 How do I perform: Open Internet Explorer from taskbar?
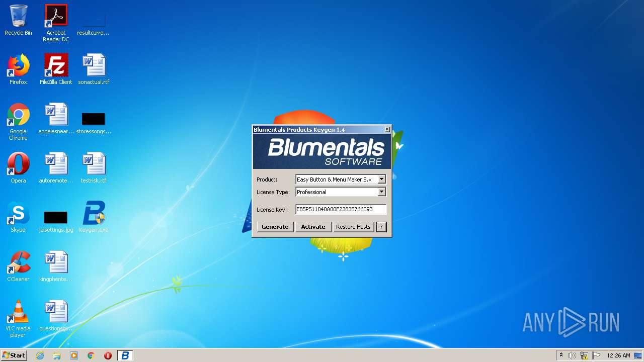40,355
